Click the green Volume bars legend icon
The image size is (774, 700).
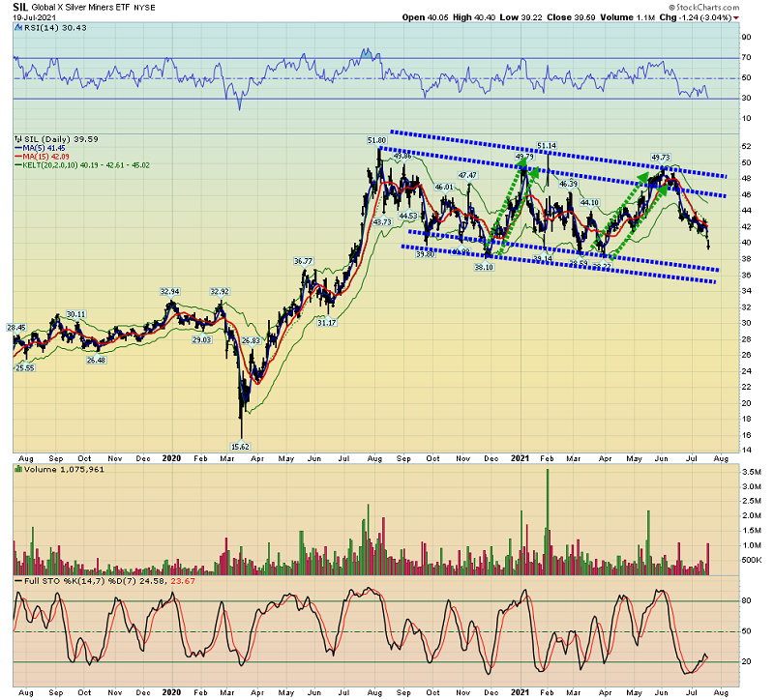[17, 469]
